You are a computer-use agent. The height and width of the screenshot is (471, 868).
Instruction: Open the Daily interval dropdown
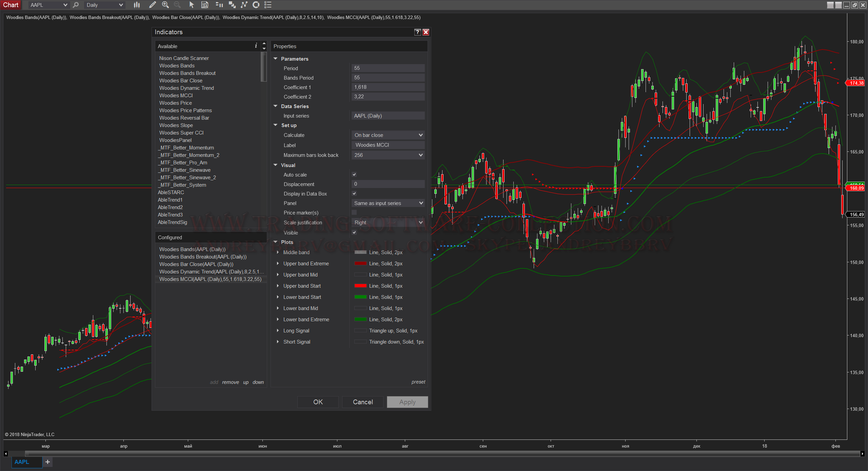pyautogui.click(x=104, y=5)
